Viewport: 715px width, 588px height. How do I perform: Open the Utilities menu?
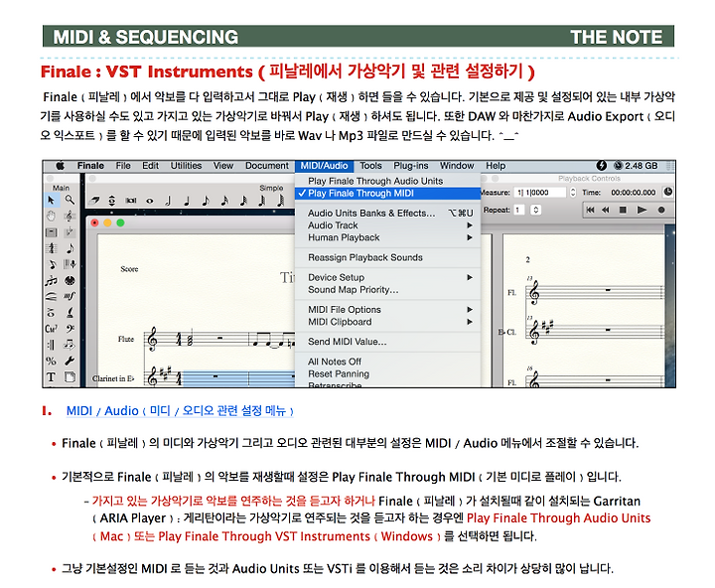coord(186,166)
